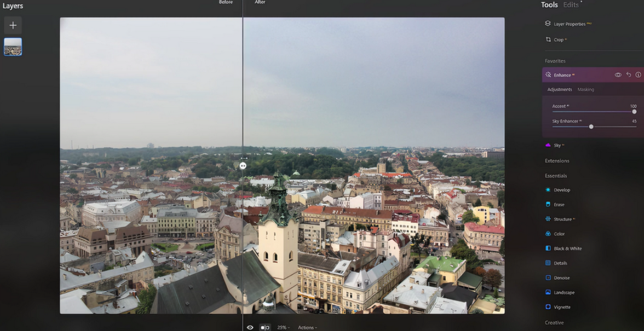This screenshot has height=331, width=644.
Task: Click the Sky Enhancer value 45
Action: tap(634, 121)
